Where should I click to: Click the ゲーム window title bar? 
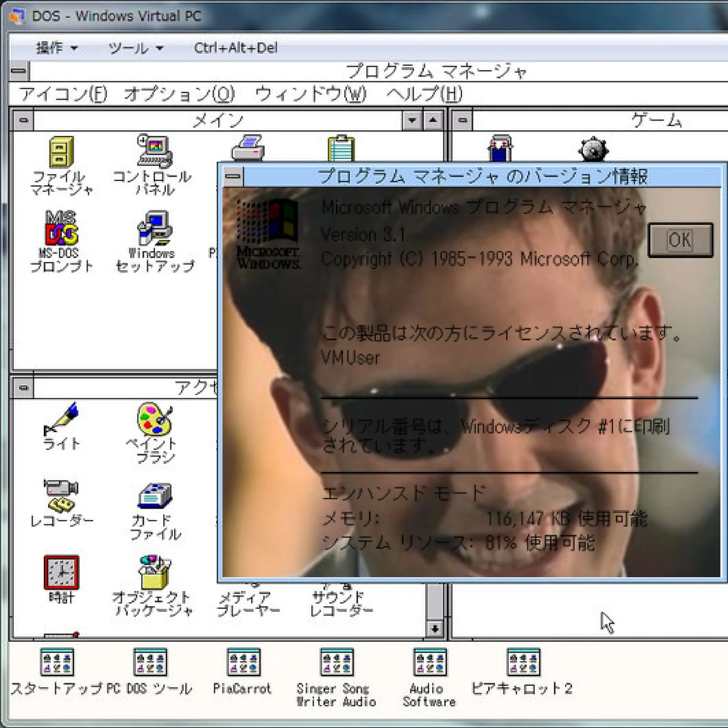600,120
